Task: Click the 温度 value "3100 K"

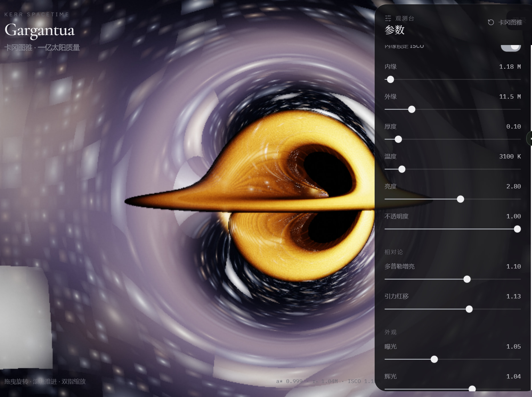Action: (x=510, y=156)
